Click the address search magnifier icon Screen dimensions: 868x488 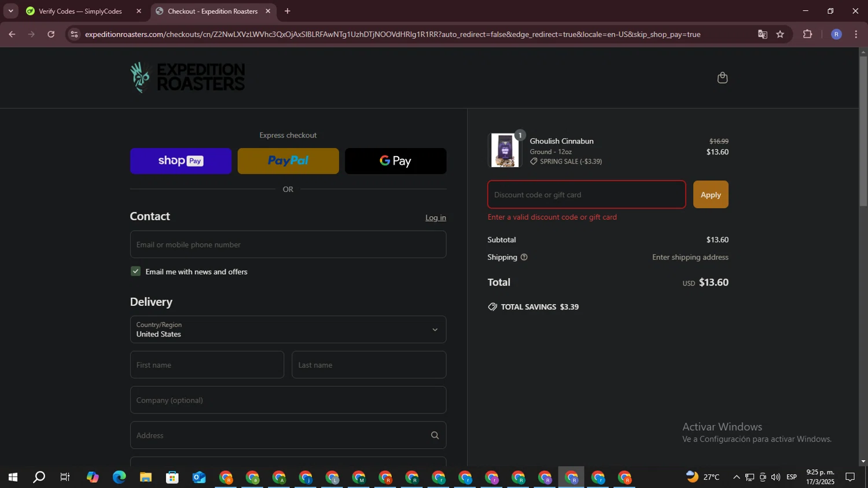(x=435, y=435)
